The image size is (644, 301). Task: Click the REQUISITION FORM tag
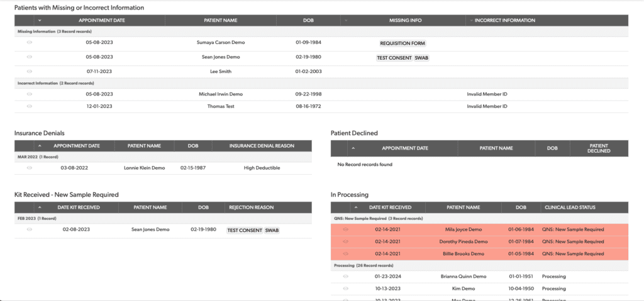pos(402,43)
